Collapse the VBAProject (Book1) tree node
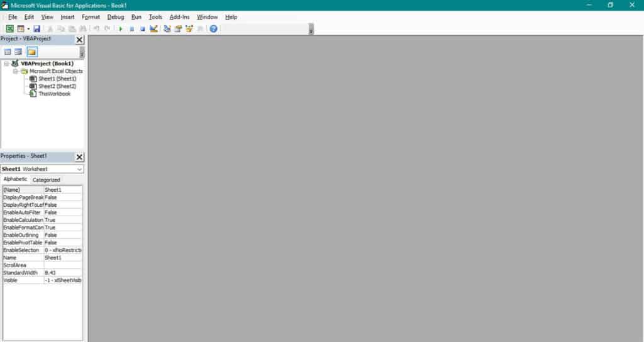Viewport: 644px width, 342px height. pyautogui.click(x=6, y=63)
